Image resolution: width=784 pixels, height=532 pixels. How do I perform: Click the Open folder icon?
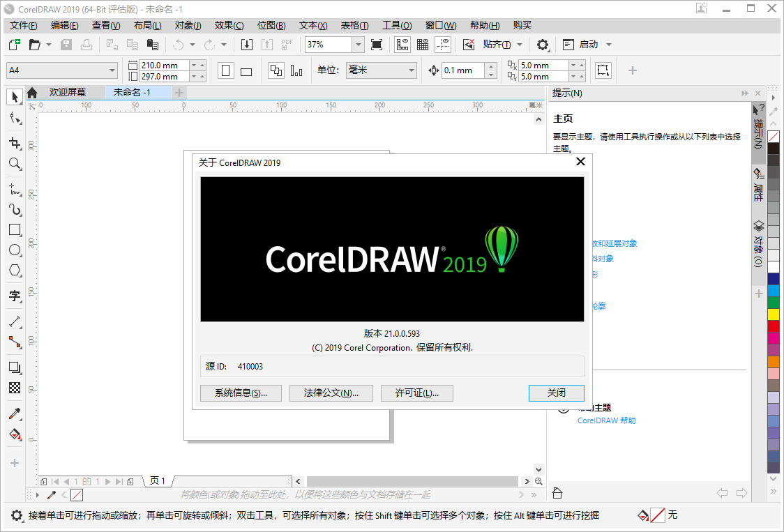pyautogui.click(x=34, y=45)
